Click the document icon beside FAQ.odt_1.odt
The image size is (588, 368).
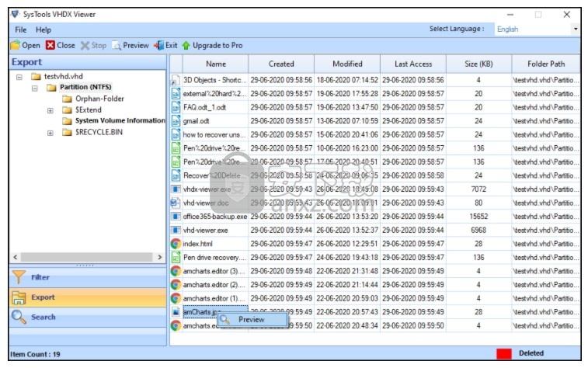(x=176, y=108)
